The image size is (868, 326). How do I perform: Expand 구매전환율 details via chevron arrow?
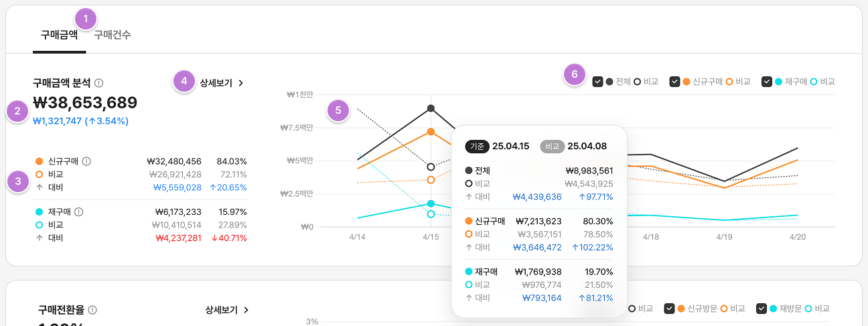pyautogui.click(x=246, y=310)
